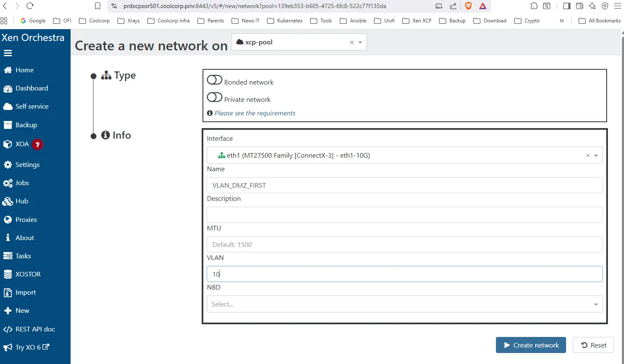Go to Settings in the sidebar
The image size is (624, 364).
coord(27,165)
